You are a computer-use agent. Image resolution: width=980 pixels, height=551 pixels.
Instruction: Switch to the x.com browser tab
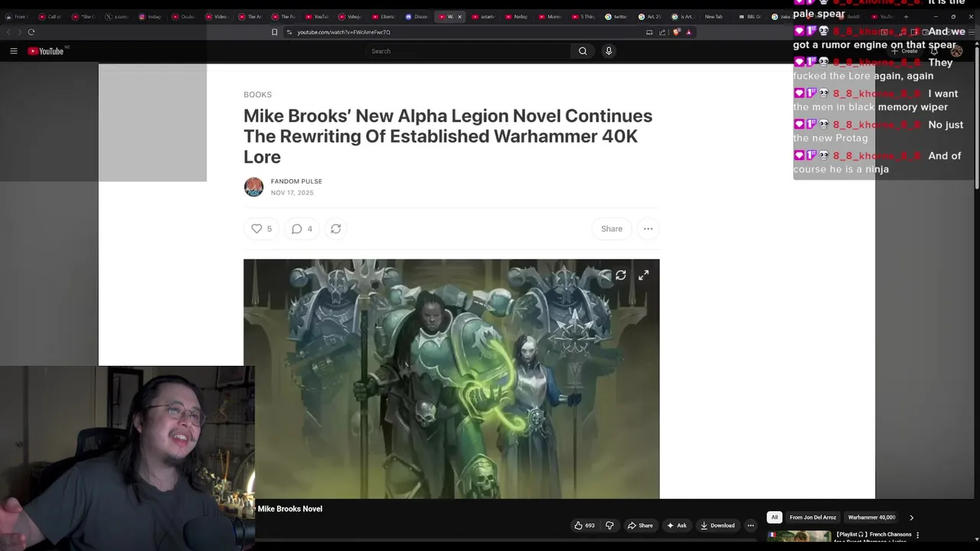coord(117,16)
